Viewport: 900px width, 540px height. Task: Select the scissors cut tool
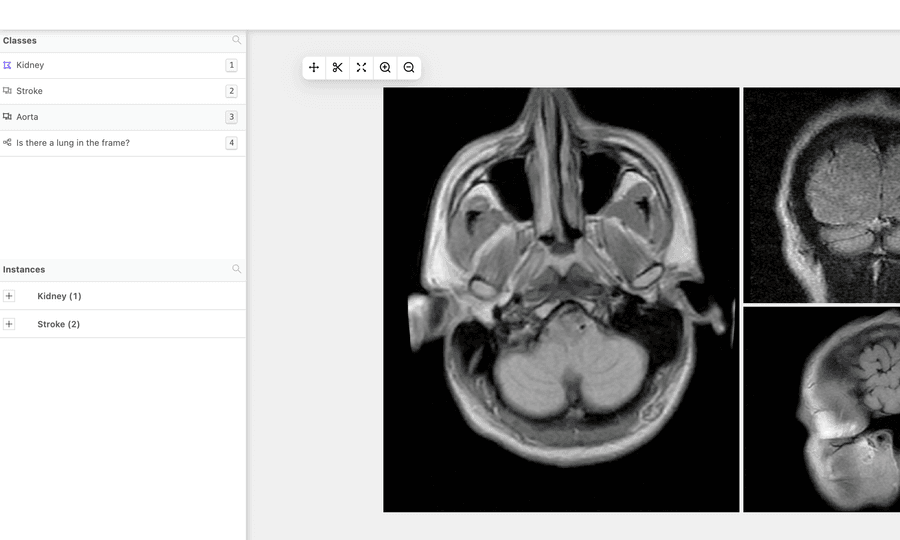click(x=338, y=68)
